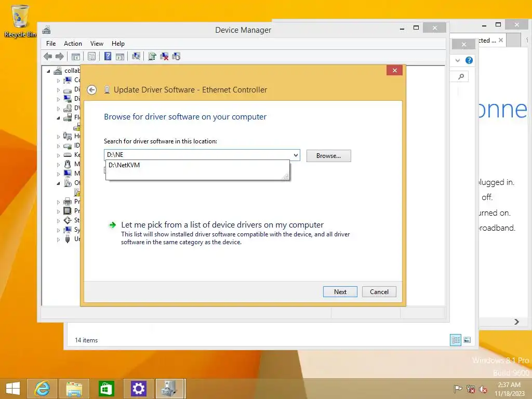Click the Device Manager taskbar button
This screenshot has width=532, height=399.
(170, 389)
